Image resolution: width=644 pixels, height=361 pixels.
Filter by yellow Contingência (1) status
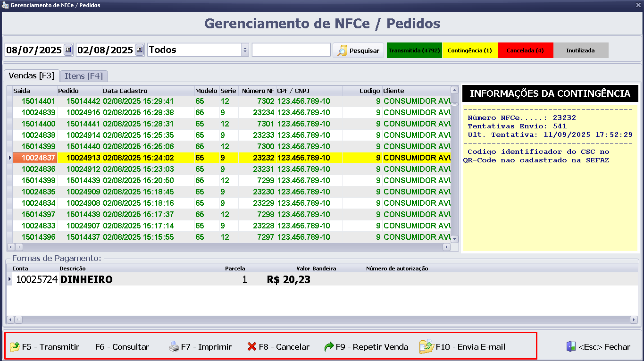coord(469,50)
